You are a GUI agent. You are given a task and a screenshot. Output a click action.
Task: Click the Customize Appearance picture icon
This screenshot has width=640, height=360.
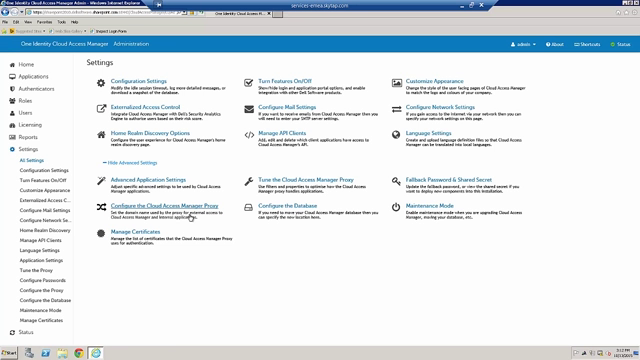tap(396, 83)
